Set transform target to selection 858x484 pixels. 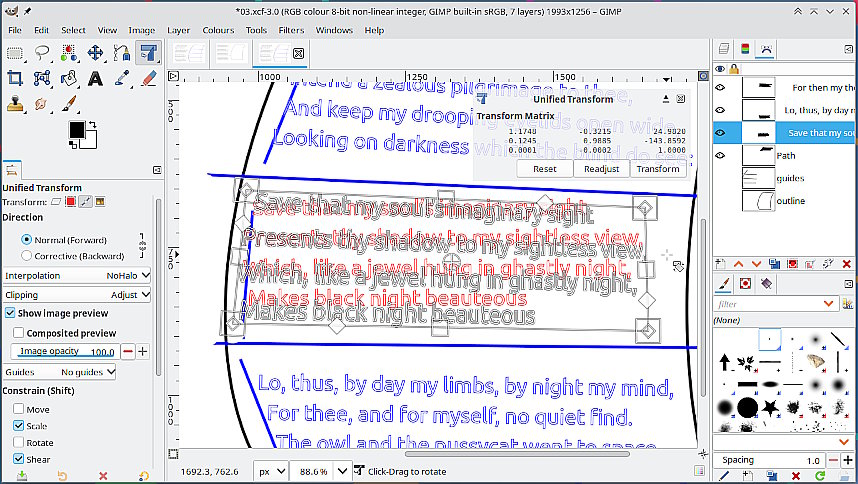click(71, 202)
